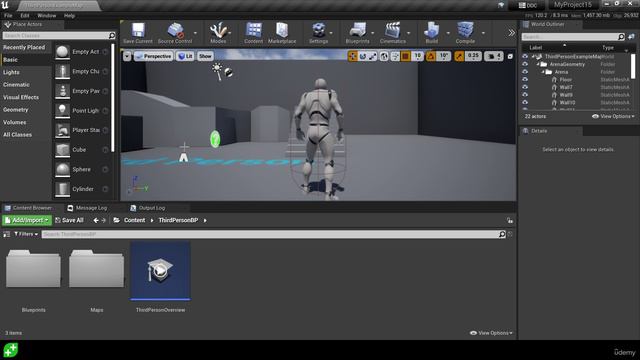Collapse the ArenaGeometry folder in outliner

[x=538, y=64]
